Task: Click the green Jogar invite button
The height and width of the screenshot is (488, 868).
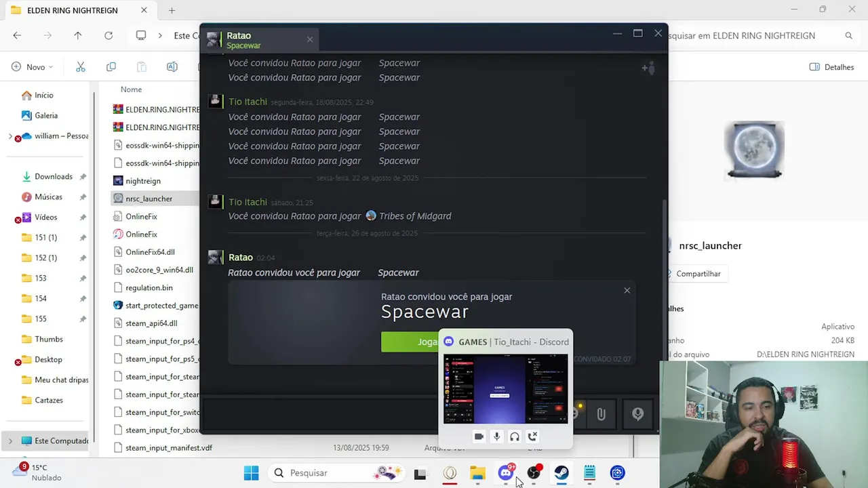Action: 410,342
